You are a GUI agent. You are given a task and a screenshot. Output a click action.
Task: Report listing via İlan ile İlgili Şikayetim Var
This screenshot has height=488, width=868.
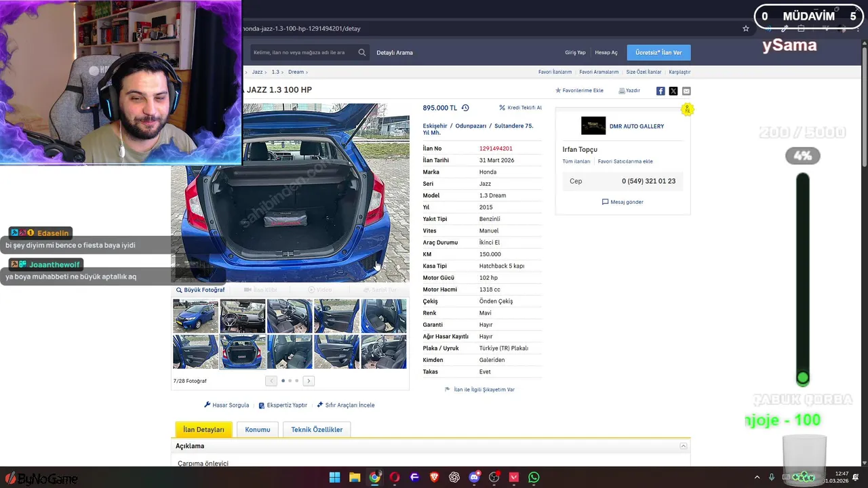tap(479, 390)
